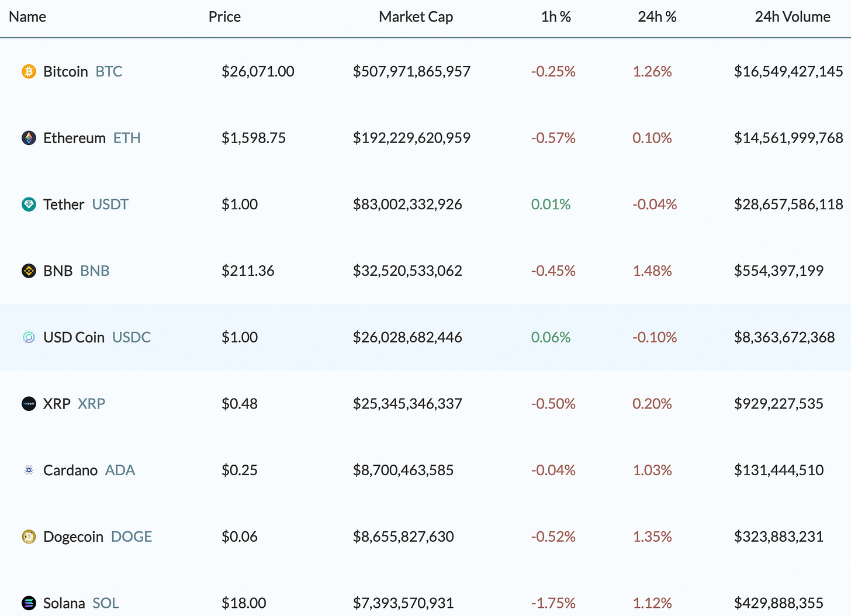This screenshot has height=616, width=851.
Task: Click Bitcoin 24h change 1.26%
Action: click(652, 71)
